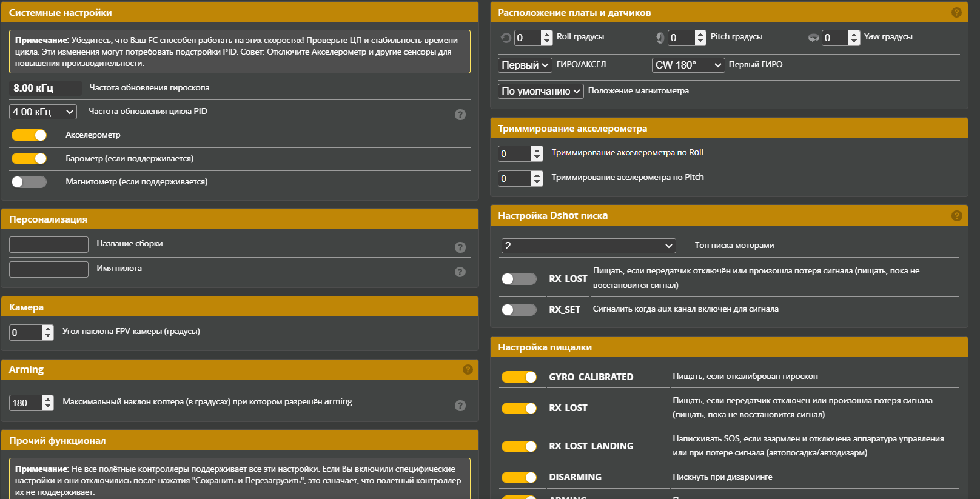The image size is (980, 499).
Task: Open PID loop frequency 4.00 кГц dropdown
Action: pos(43,112)
